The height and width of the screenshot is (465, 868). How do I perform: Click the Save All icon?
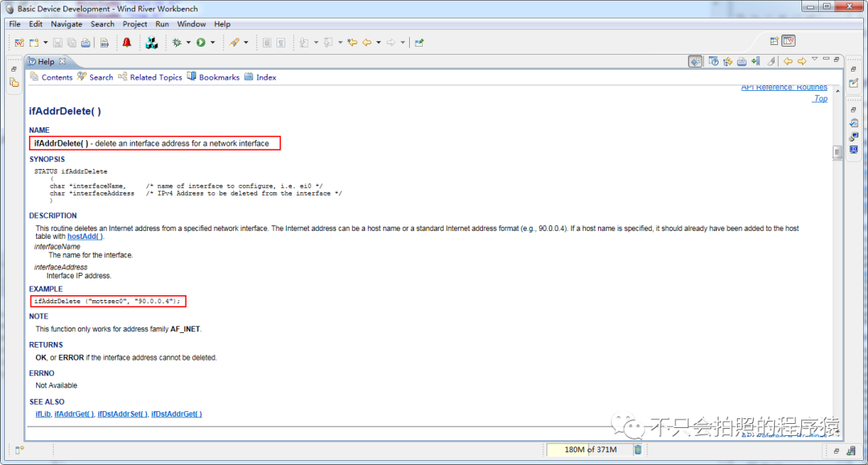click(72, 43)
